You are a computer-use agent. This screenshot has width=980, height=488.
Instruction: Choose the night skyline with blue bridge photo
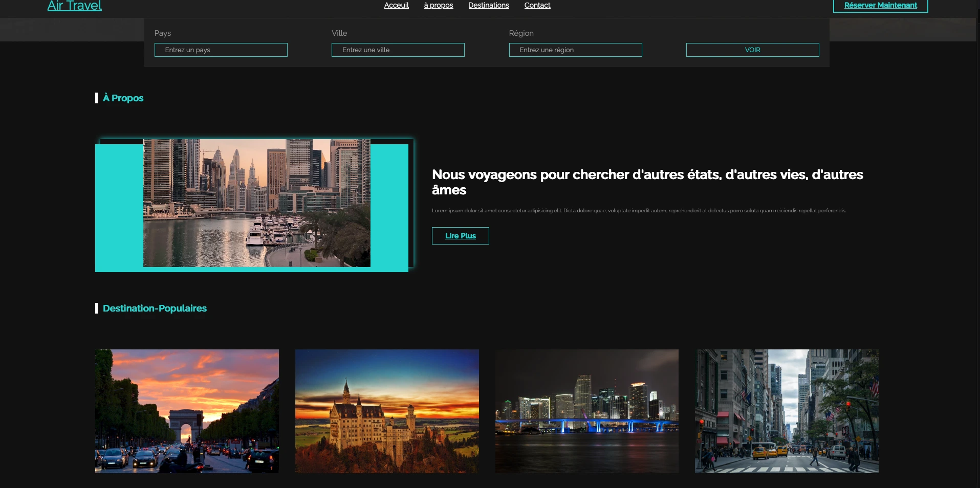(x=586, y=411)
